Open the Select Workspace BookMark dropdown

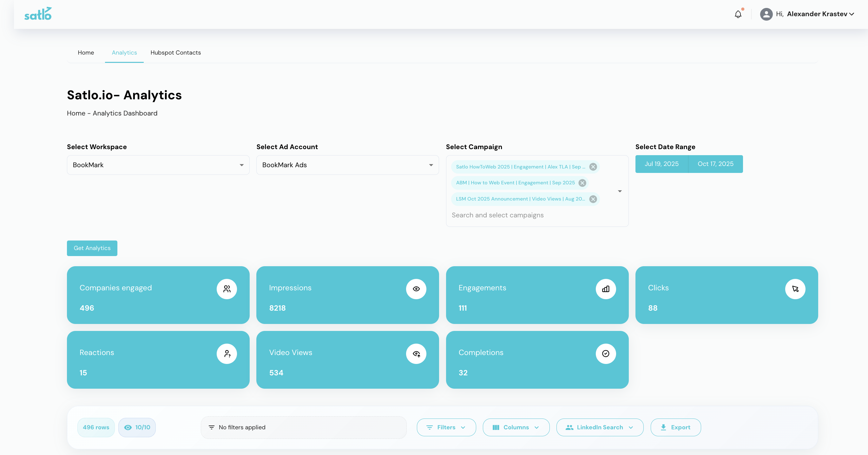158,165
